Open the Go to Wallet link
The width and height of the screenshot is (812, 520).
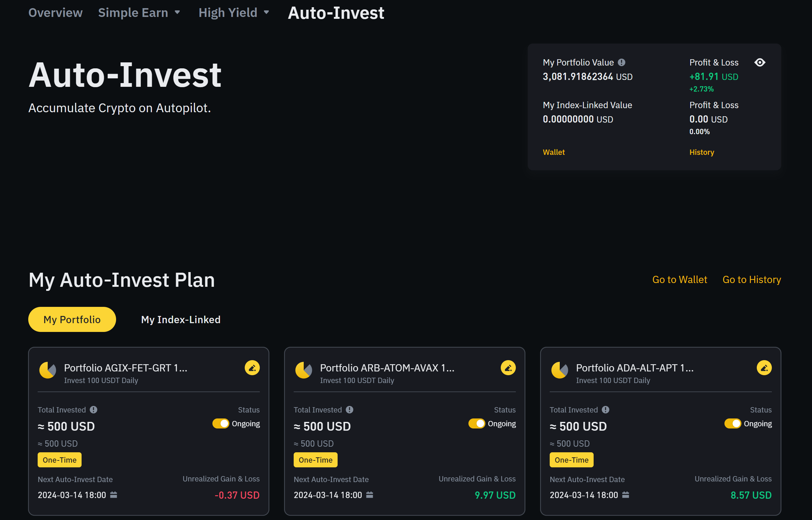click(x=680, y=280)
